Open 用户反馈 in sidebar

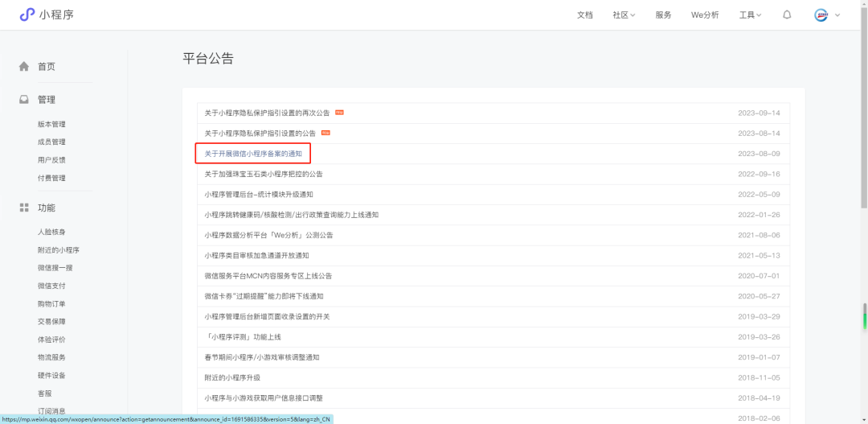[51, 159]
